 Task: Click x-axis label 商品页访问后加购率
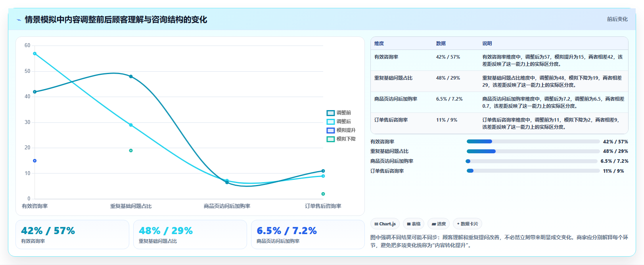[x=227, y=206]
